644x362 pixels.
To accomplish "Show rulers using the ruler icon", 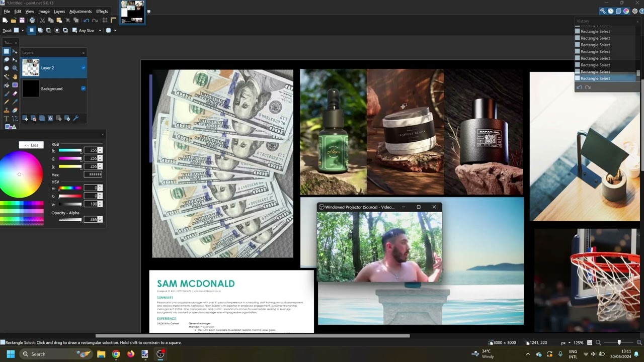I will pyautogui.click(x=113, y=20).
